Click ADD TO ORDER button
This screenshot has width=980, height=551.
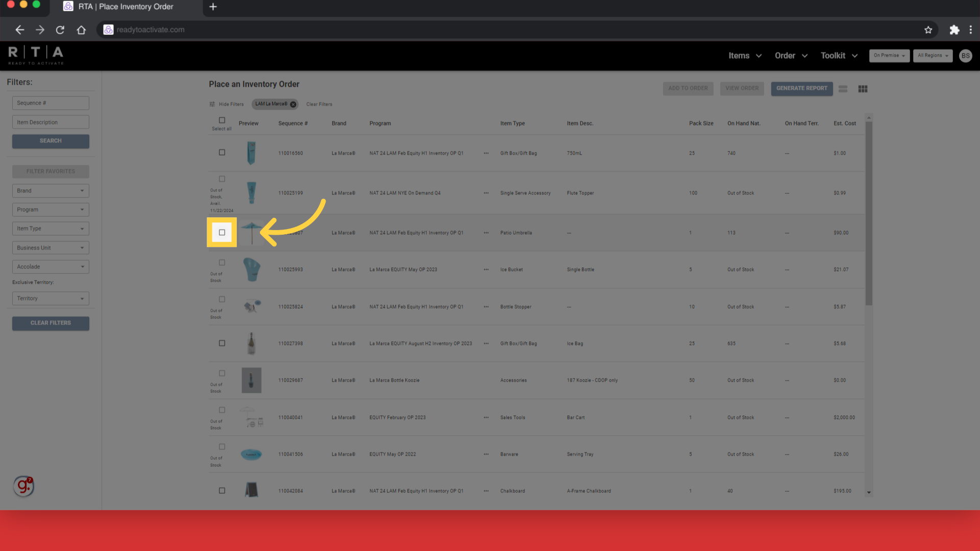pyautogui.click(x=688, y=89)
